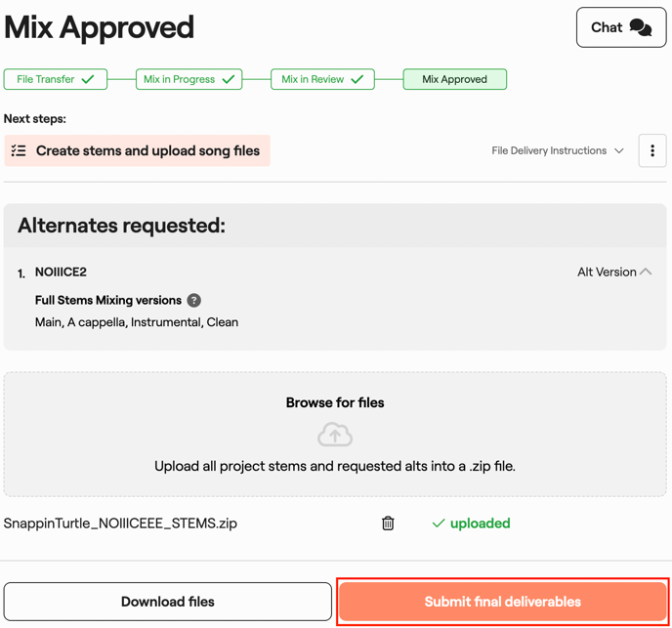Click the checklist icon in next steps
The height and width of the screenshot is (628, 672).
tap(19, 151)
